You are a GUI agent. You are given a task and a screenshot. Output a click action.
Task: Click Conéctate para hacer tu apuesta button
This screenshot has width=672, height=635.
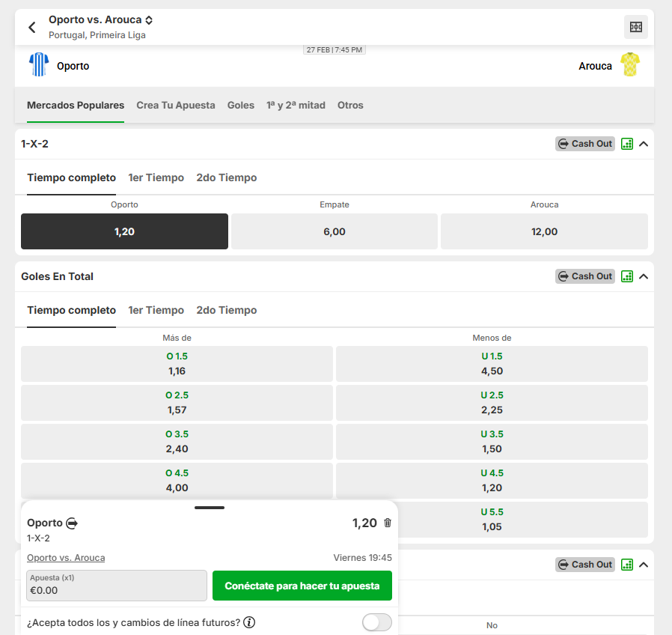click(302, 586)
